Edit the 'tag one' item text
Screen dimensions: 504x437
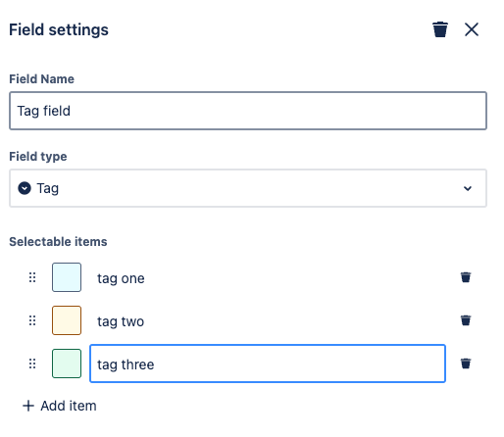pyautogui.click(x=268, y=278)
